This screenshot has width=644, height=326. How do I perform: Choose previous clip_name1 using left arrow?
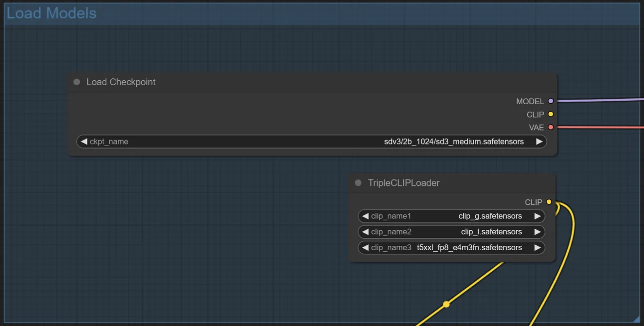pos(365,216)
